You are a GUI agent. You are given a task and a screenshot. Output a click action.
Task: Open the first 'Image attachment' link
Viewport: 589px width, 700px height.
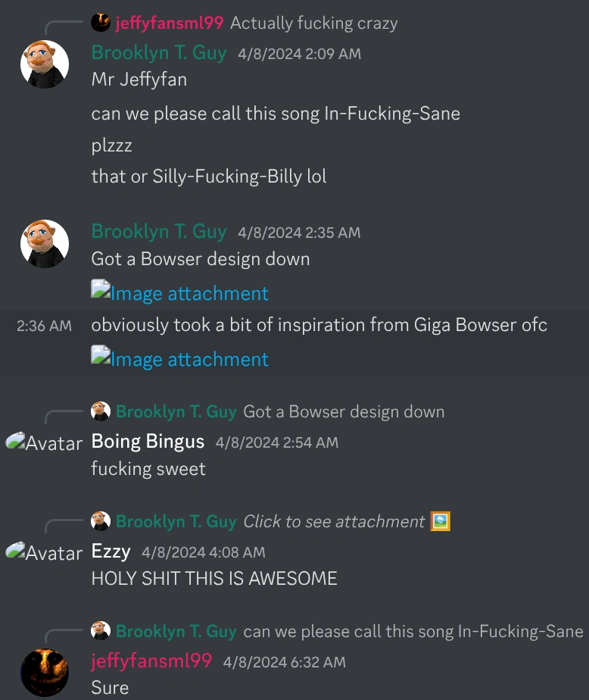point(180,292)
